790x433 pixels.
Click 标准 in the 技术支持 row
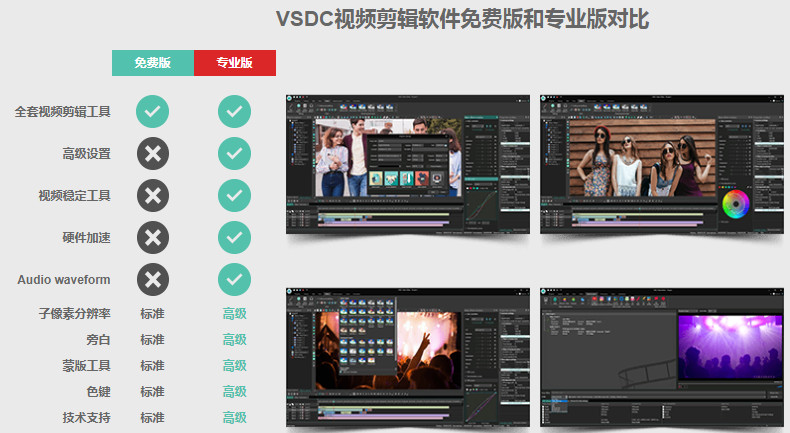[153, 417]
